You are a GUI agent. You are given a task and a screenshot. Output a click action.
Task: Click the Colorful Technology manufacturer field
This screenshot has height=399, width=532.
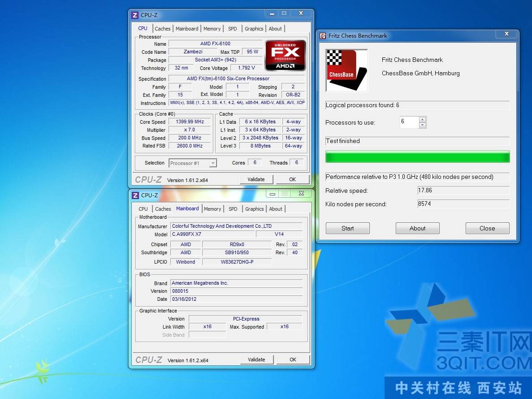point(237,226)
